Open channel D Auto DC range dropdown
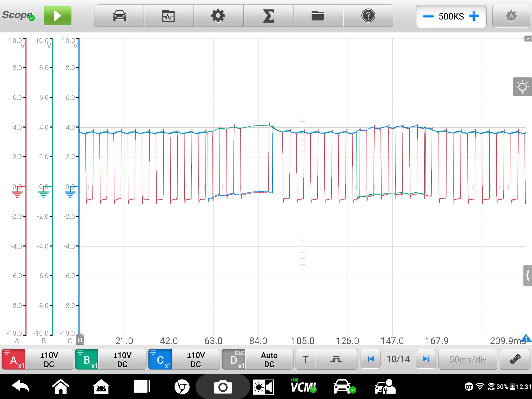532x399 pixels. [x=269, y=360]
